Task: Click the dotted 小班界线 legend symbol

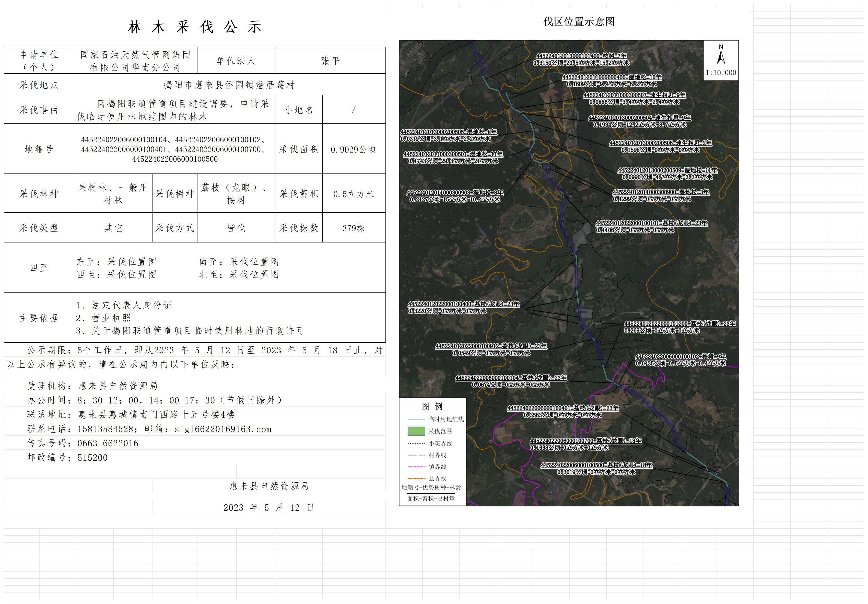Action: pos(416,443)
